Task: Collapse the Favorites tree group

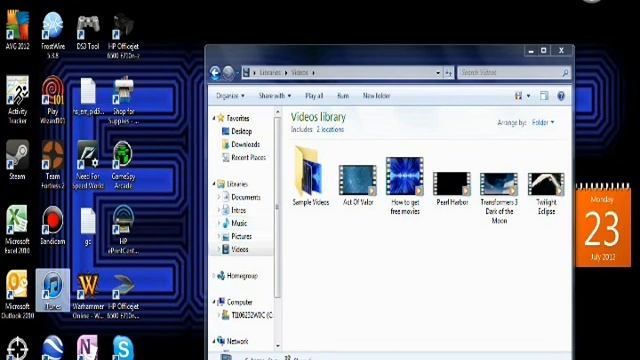Action: pos(214,118)
